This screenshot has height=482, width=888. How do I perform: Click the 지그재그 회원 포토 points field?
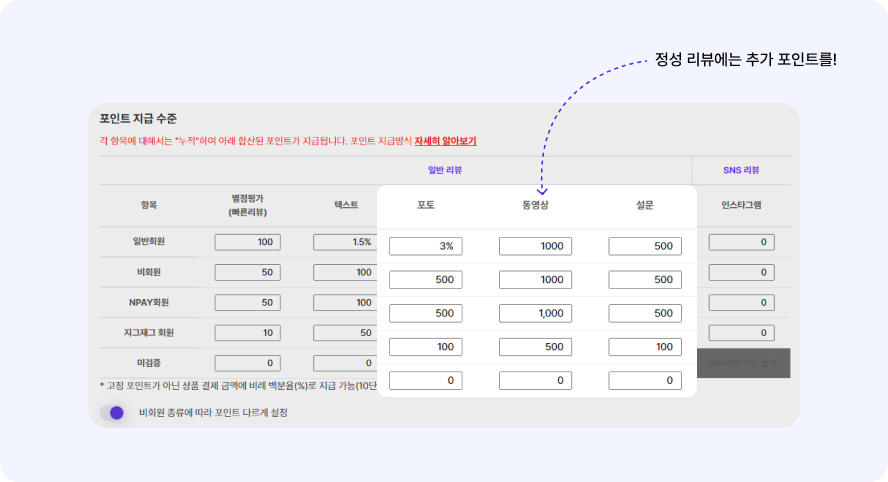tap(425, 347)
